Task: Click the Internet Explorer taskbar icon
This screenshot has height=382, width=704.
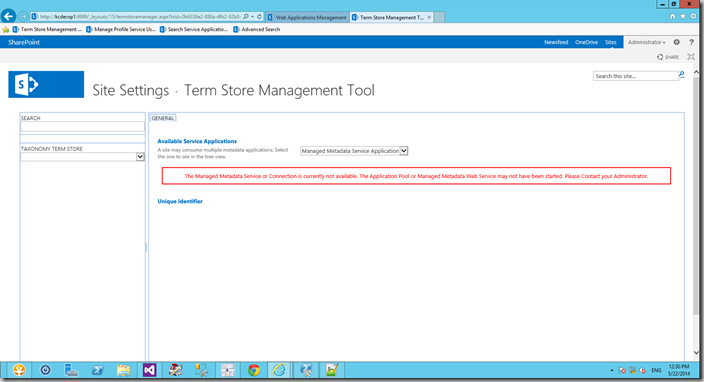Action: coord(279,370)
